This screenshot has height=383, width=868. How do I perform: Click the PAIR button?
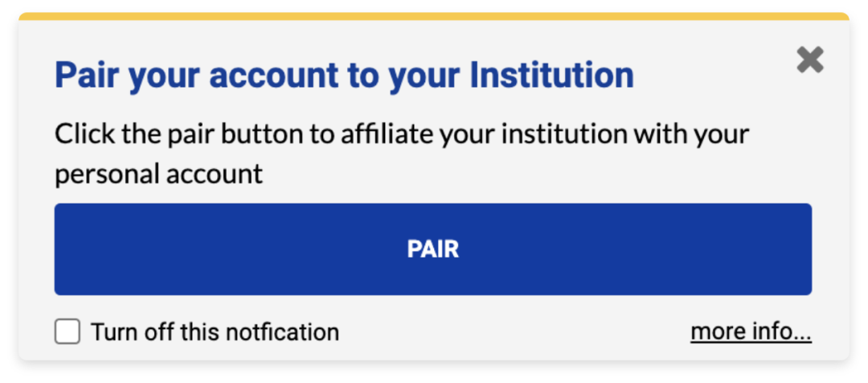(433, 249)
